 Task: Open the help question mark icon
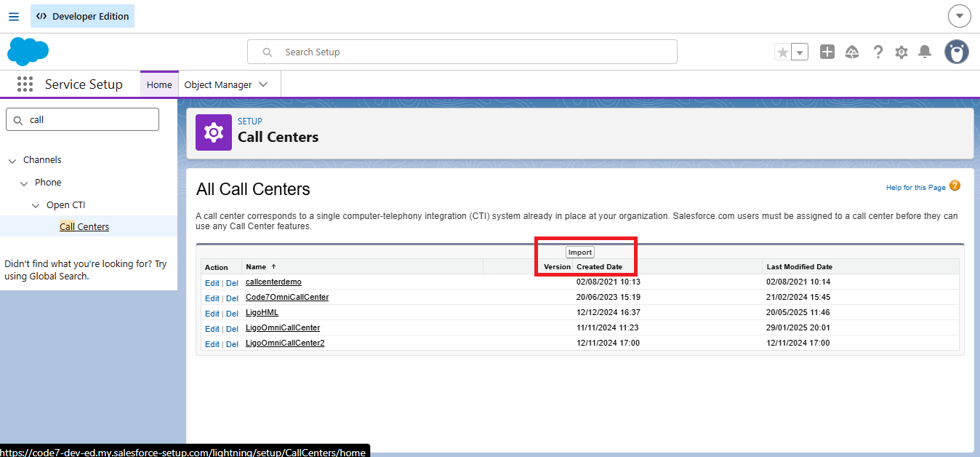coord(878,52)
